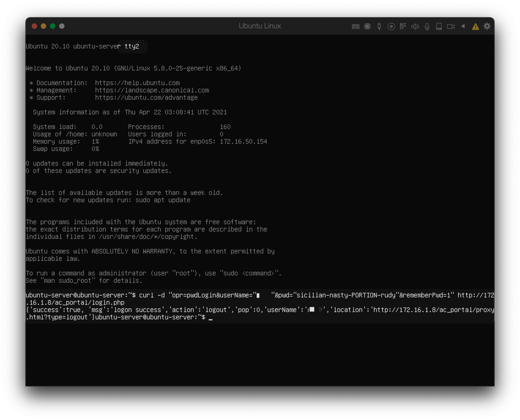
Task: Toggle the camera device icon
Action: pyautogui.click(x=451, y=26)
